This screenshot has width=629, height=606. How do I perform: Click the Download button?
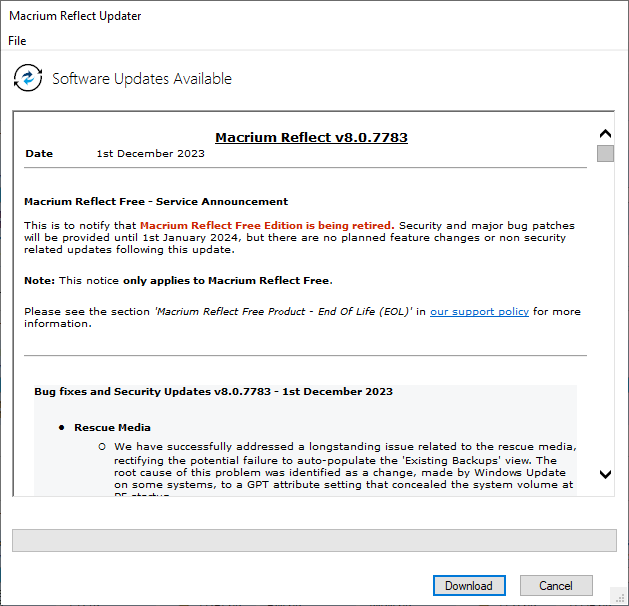(x=469, y=586)
